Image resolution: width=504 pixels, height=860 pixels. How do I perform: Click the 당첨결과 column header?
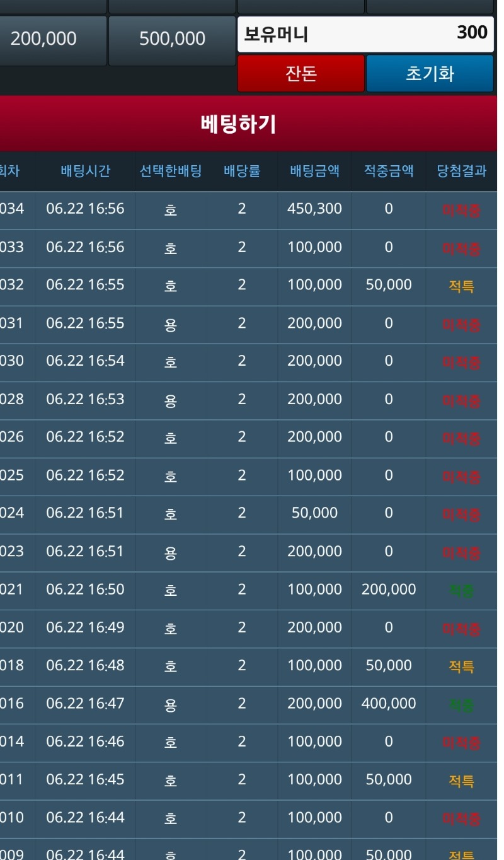pos(461,171)
